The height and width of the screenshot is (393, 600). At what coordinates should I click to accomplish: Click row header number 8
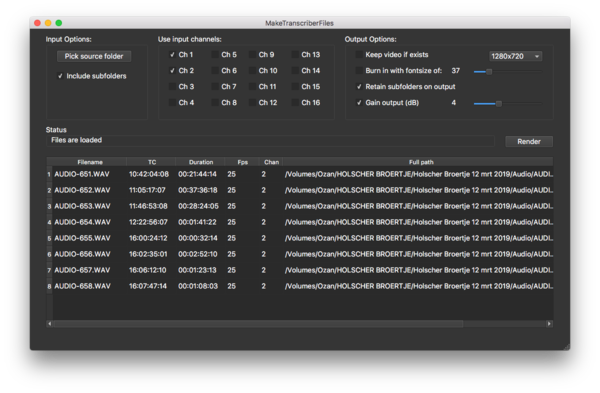[49, 286]
